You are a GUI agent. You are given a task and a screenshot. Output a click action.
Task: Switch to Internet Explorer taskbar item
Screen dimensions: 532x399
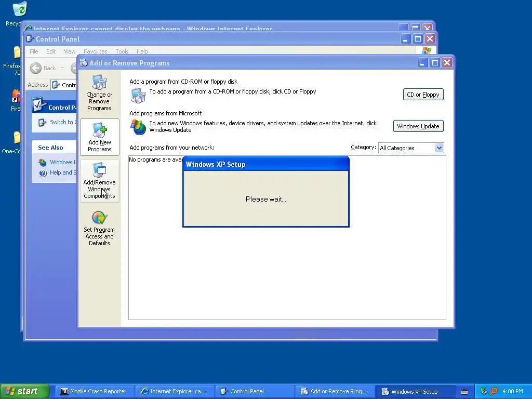point(175,391)
